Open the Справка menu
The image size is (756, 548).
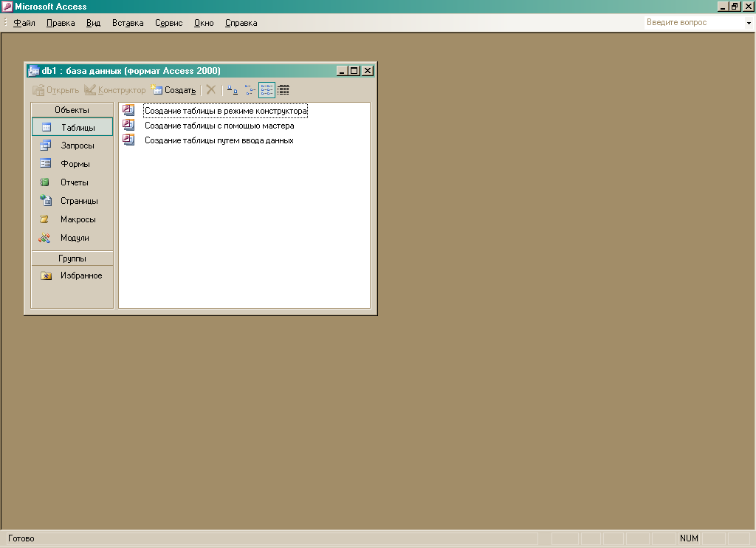pyautogui.click(x=241, y=23)
